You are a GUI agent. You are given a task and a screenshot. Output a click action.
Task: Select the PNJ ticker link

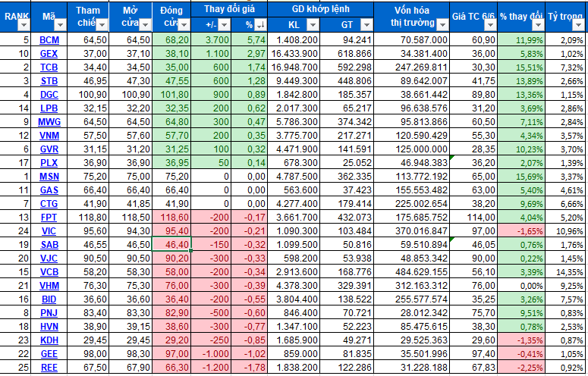49,313
